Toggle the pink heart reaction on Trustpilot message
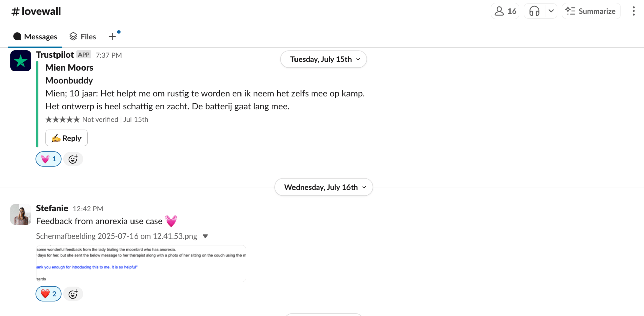 click(x=49, y=159)
